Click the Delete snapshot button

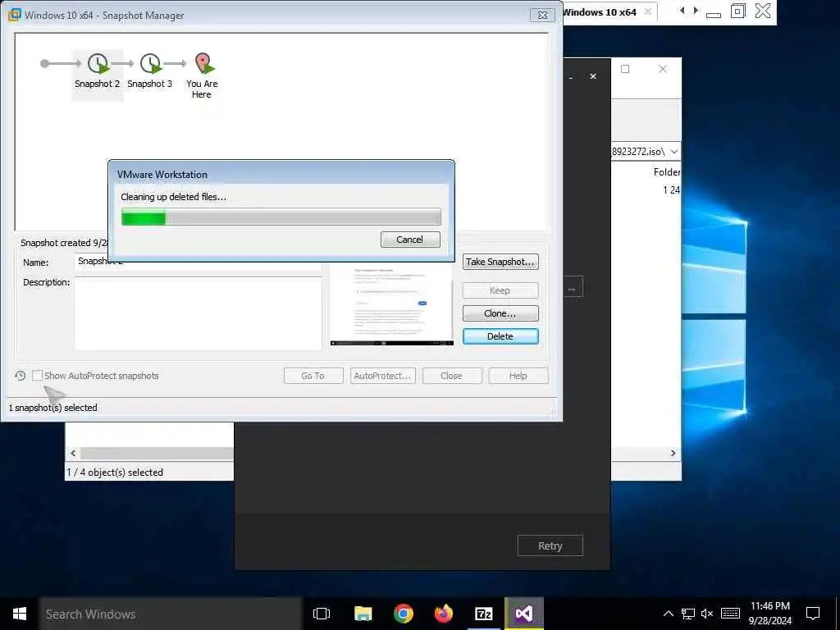pos(500,336)
